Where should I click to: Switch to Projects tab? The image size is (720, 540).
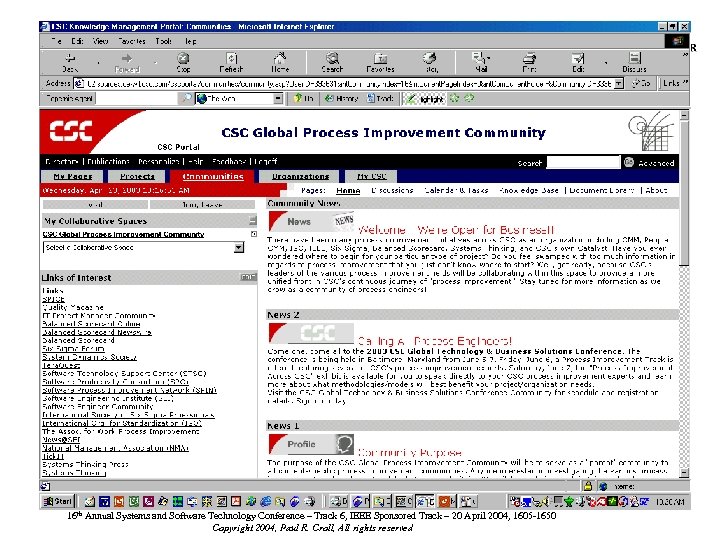click(137, 176)
